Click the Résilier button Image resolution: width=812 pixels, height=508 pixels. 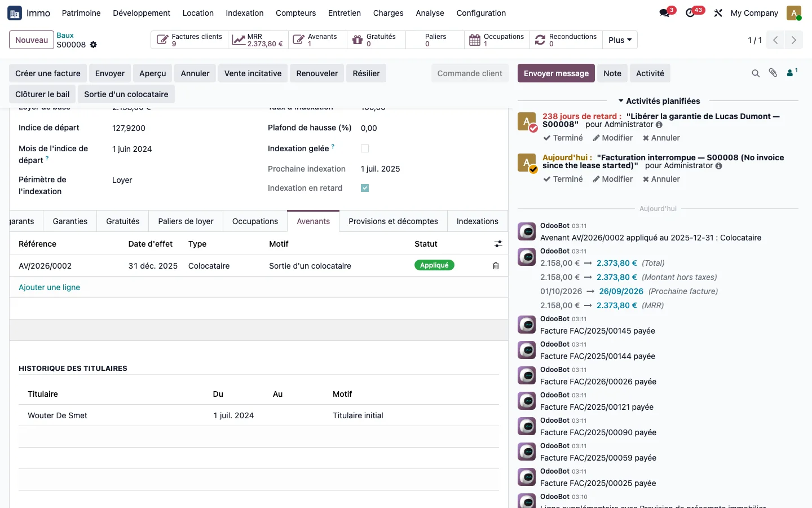point(366,73)
